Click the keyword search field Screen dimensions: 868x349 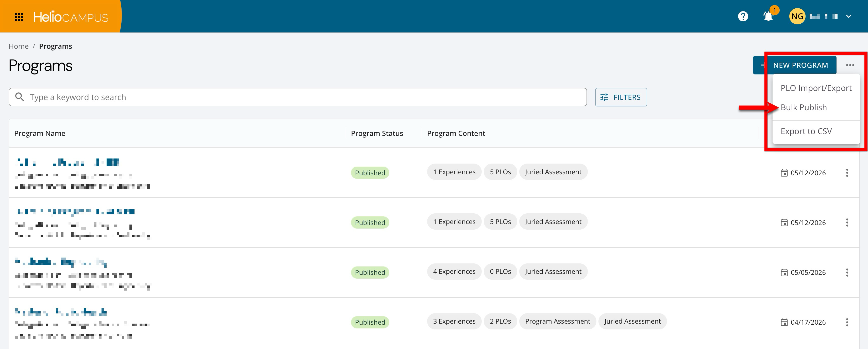pyautogui.click(x=297, y=97)
